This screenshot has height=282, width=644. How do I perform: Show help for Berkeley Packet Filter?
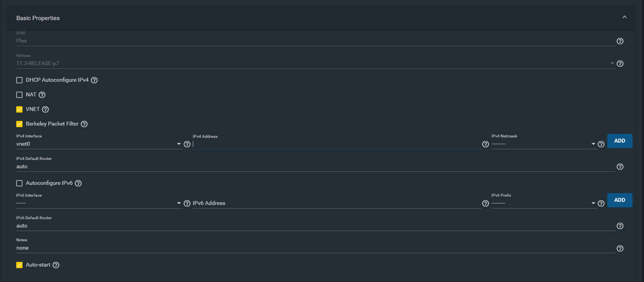tap(84, 124)
